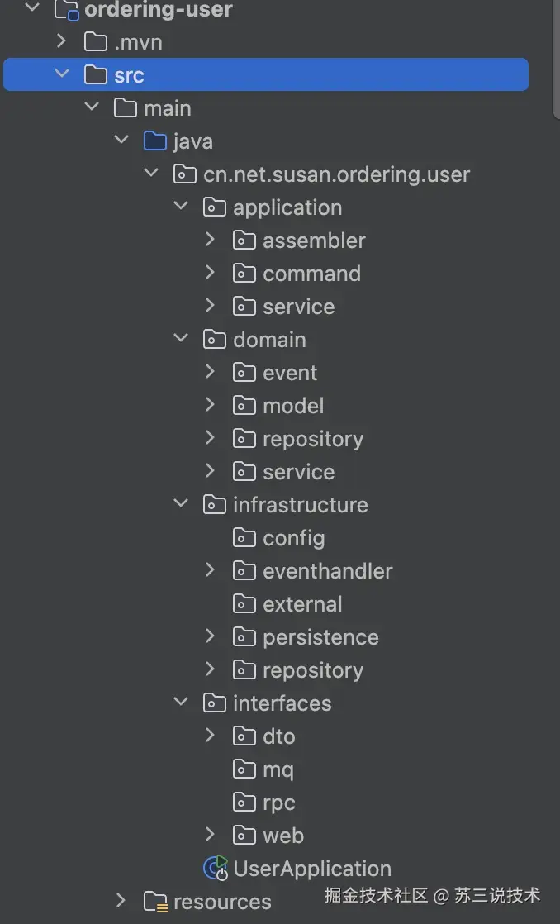Select the eventhandler package label
The width and height of the screenshot is (560, 924).
point(327,571)
